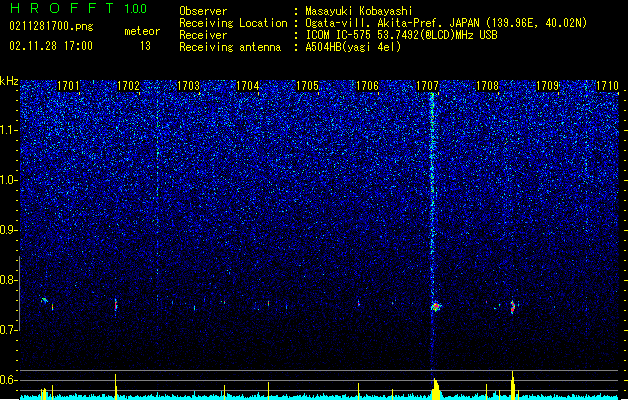This screenshot has height=400, width=629.
Task: Click the 0.9 frequency axis label
Action: pos(9,230)
